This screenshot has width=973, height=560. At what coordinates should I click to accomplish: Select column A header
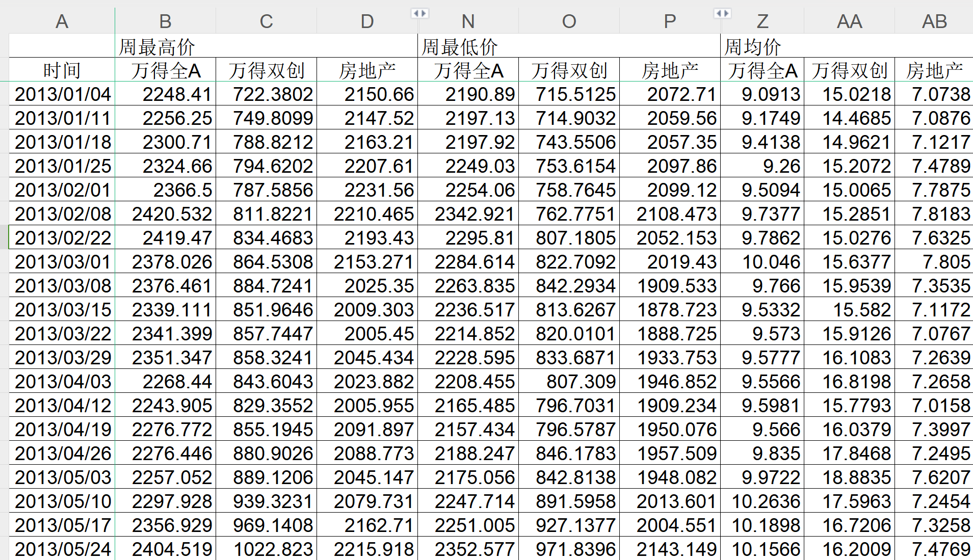[62, 21]
